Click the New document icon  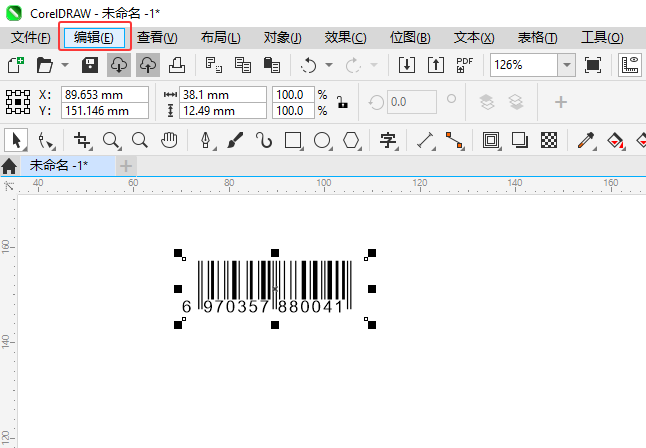tap(16, 65)
